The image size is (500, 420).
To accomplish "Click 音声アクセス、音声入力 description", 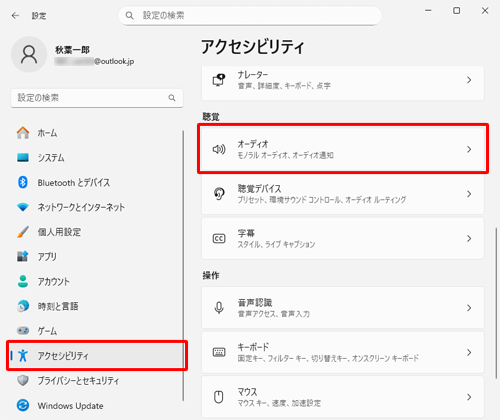I will click(x=273, y=314).
